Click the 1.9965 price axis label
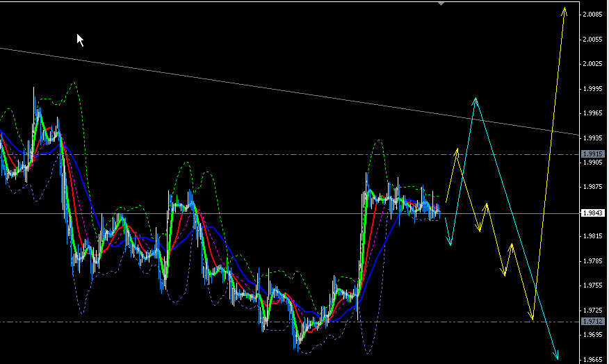 click(x=593, y=113)
